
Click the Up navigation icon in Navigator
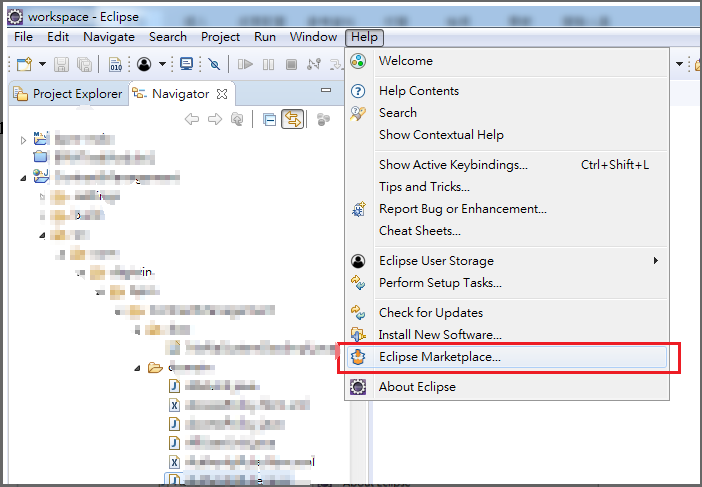click(x=237, y=119)
